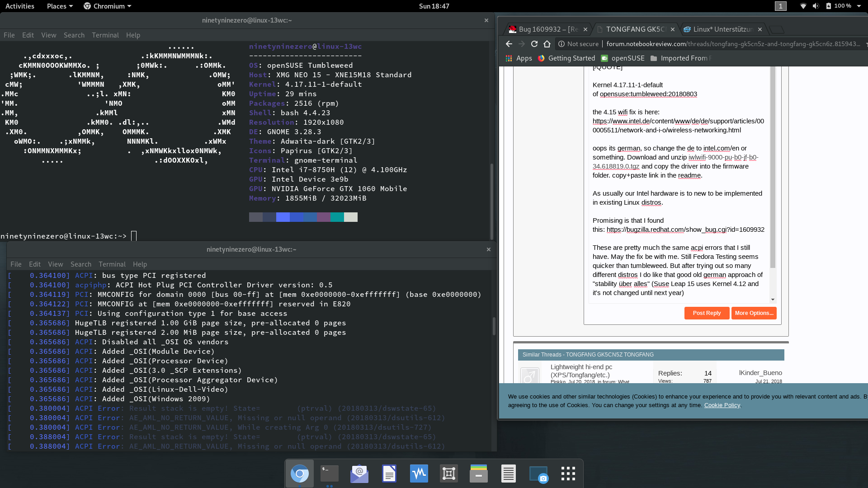This screenshot has width=868, height=488.
Task: Open the Chromium app menu in top bar
Action: pyautogui.click(x=108, y=6)
